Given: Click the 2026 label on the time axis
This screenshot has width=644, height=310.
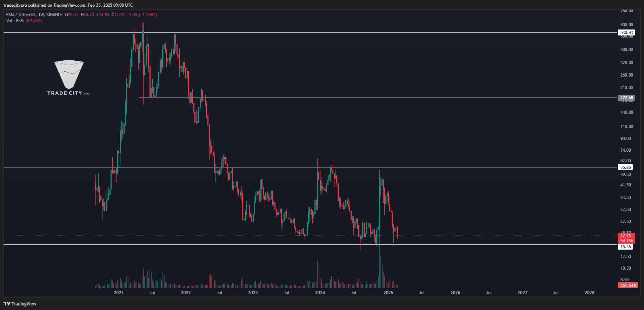Looking at the screenshot, I should tap(455, 293).
